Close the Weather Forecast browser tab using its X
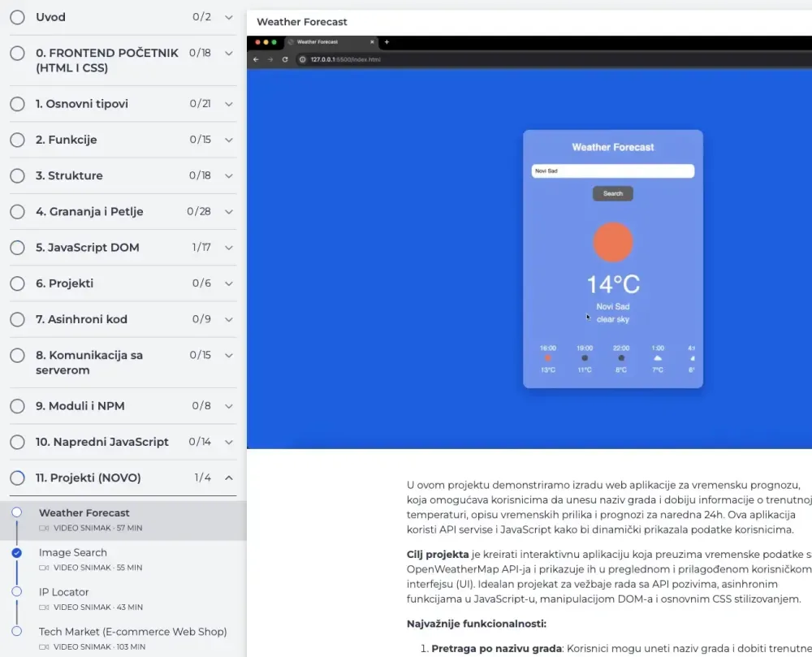Viewport: 812px width, 657px height. [x=372, y=42]
